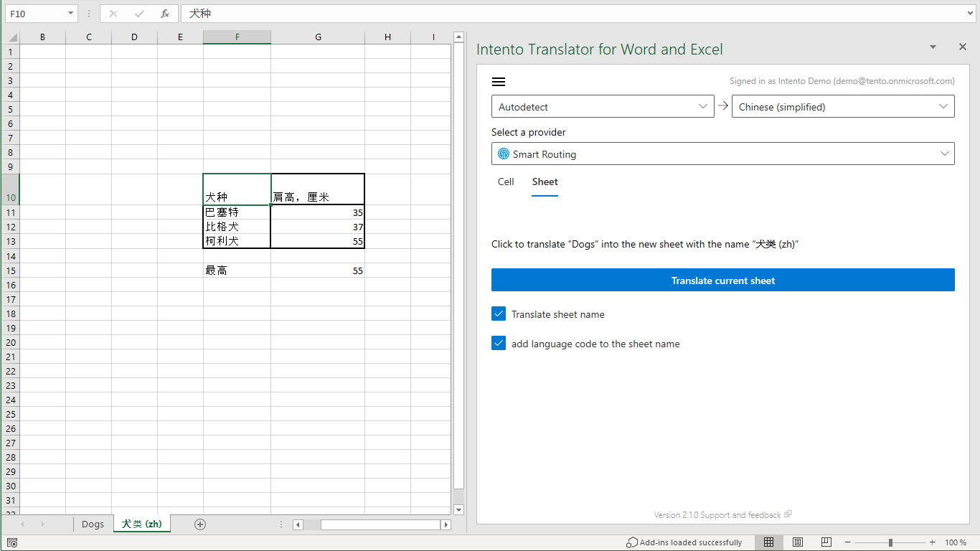Adjust the zoom slider handle
Image resolution: width=980 pixels, height=551 pixels.
click(890, 542)
